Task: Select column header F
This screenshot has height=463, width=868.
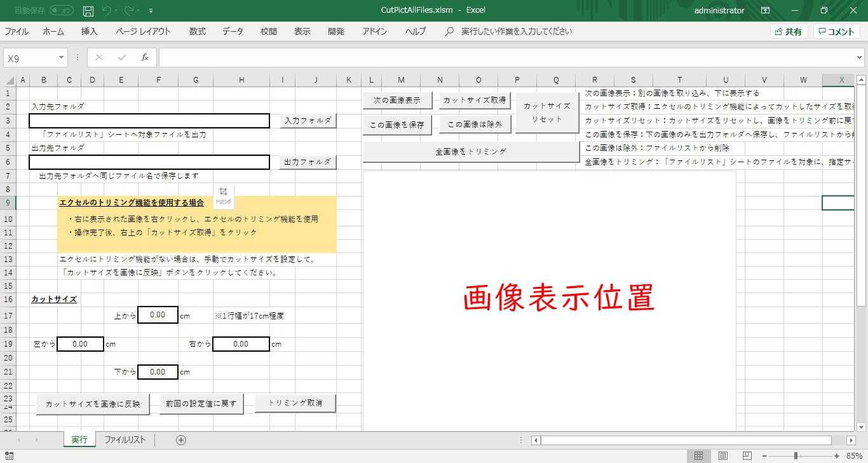Action: point(158,80)
